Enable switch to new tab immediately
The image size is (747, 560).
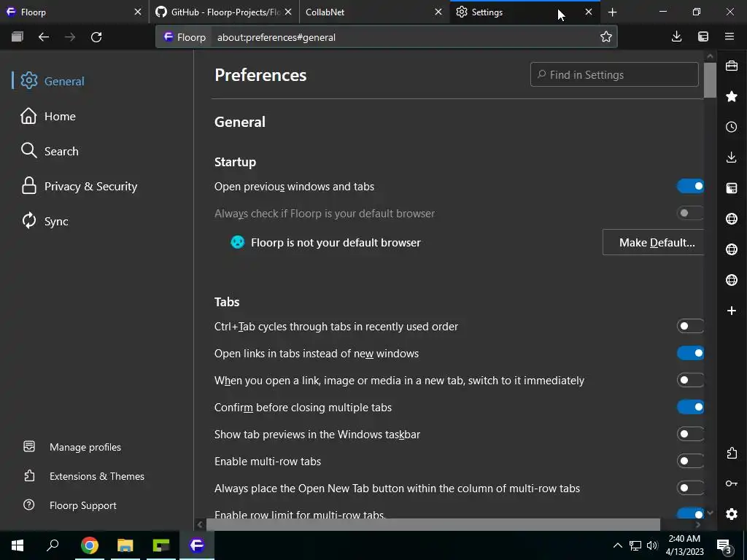coord(690,380)
